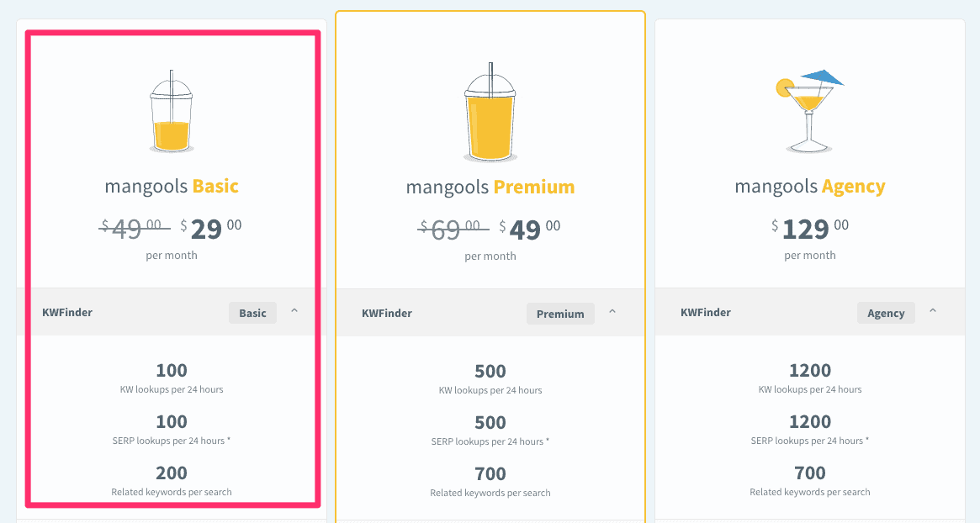
Task: Select the Basic plan badge
Action: pyautogui.click(x=252, y=313)
